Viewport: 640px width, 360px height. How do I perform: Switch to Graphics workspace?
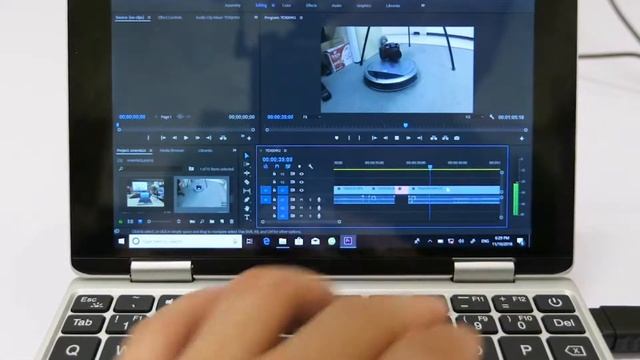point(364,6)
